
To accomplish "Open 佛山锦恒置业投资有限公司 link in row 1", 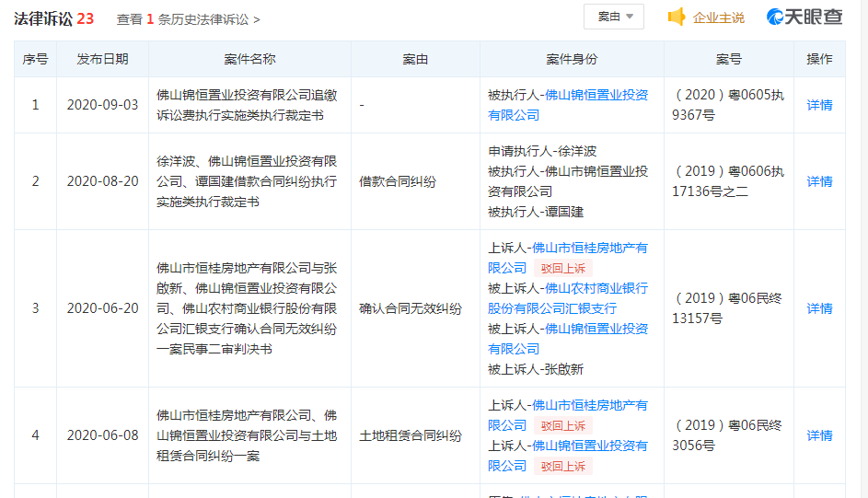I will [x=568, y=105].
